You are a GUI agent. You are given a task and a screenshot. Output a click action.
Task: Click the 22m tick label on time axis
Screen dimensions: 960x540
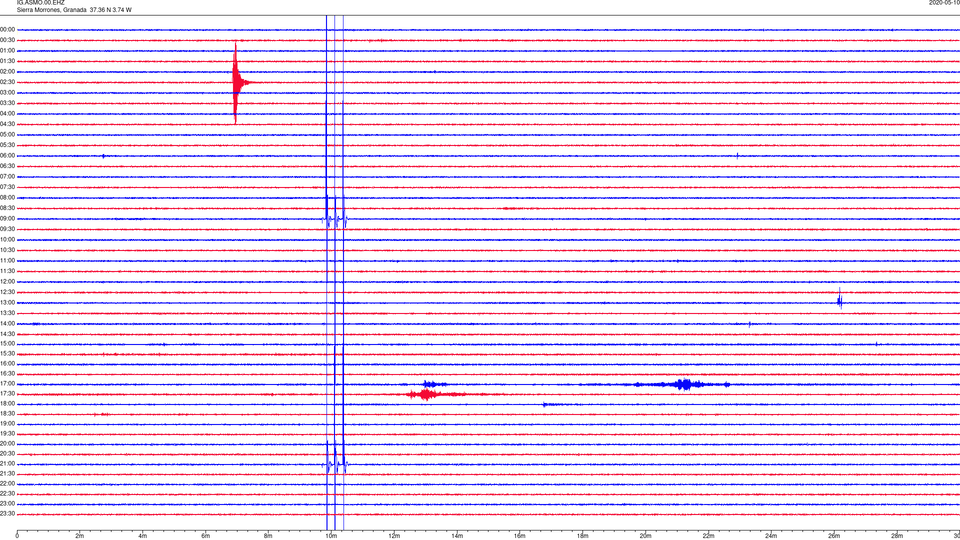[x=708, y=536]
